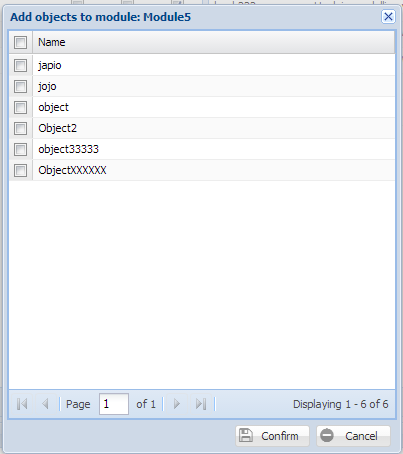The width and height of the screenshot is (403, 454).
Task: Cancel adding objects to Module5
Action: click(x=353, y=436)
